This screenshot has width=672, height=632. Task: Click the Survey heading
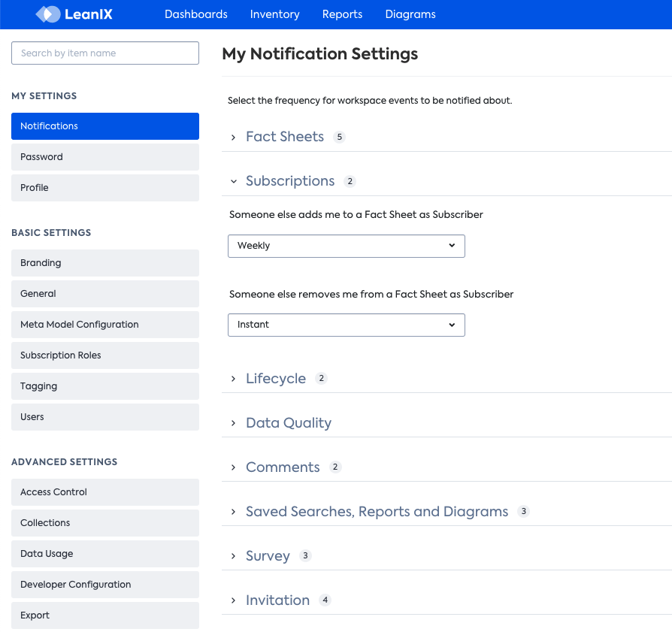(268, 556)
